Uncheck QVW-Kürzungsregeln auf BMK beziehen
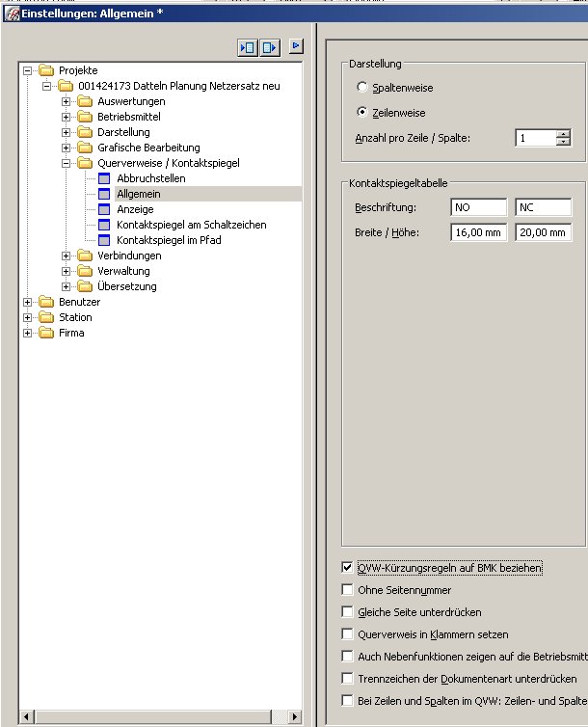Image resolution: width=588 pixels, height=727 pixels. click(347, 567)
